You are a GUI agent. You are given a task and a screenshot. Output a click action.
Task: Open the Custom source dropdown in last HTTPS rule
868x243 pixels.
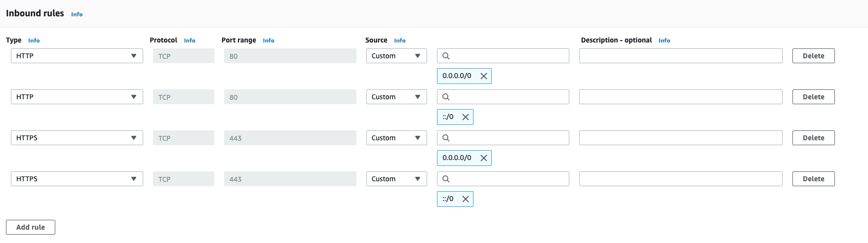pyautogui.click(x=396, y=179)
